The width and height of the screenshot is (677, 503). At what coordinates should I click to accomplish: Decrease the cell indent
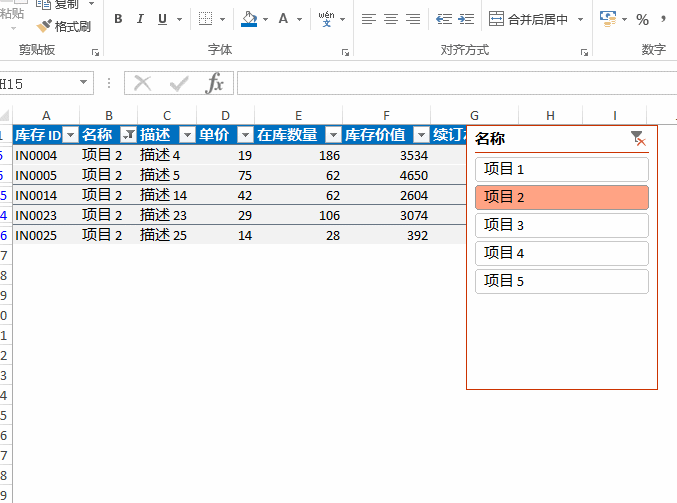[444, 19]
